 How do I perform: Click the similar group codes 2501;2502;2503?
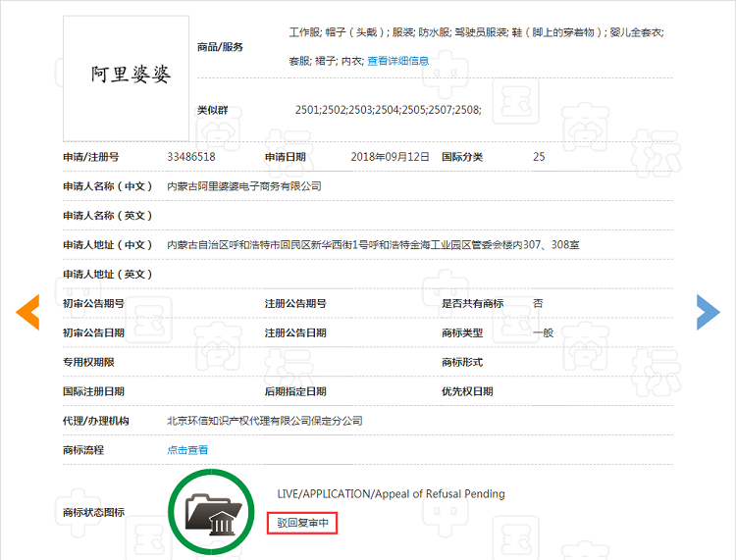tap(388, 110)
